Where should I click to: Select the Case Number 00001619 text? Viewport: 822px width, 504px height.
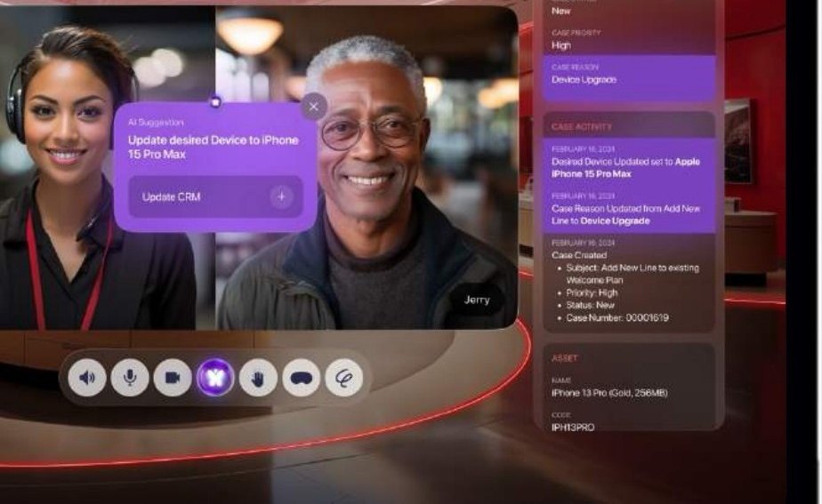(617, 317)
